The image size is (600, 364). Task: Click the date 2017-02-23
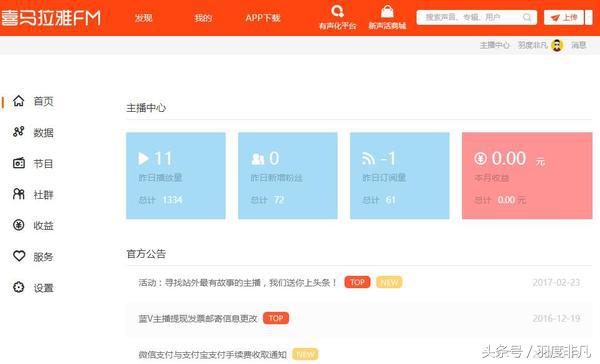click(x=556, y=282)
